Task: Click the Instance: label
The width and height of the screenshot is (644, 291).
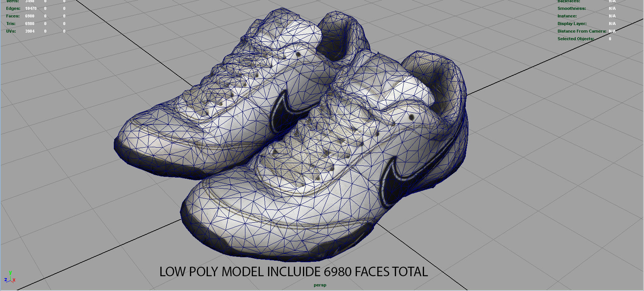Action: pos(567,16)
